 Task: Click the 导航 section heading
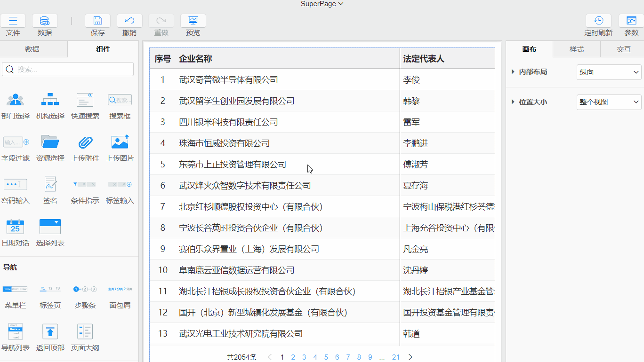pyautogui.click(x=10, y=267)
